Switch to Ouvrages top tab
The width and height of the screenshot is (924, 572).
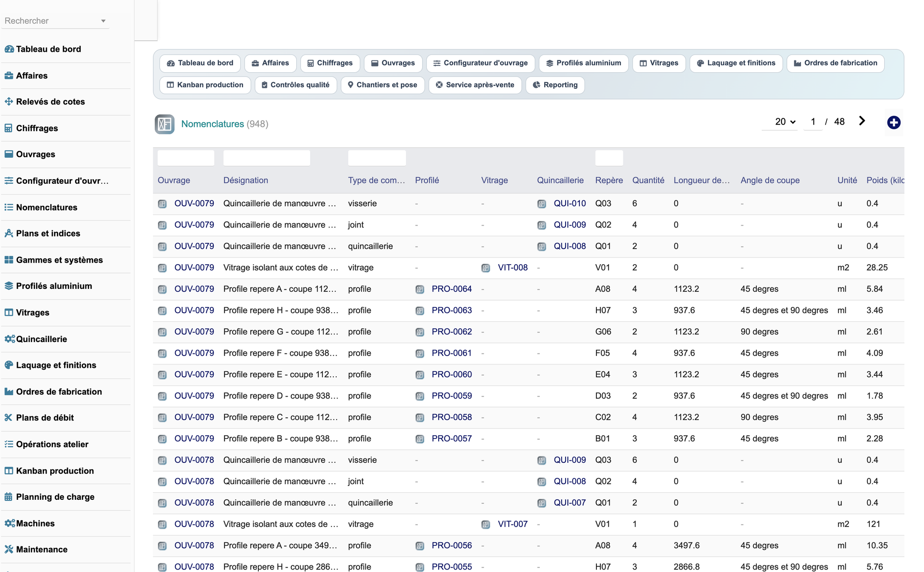point(393,63)
